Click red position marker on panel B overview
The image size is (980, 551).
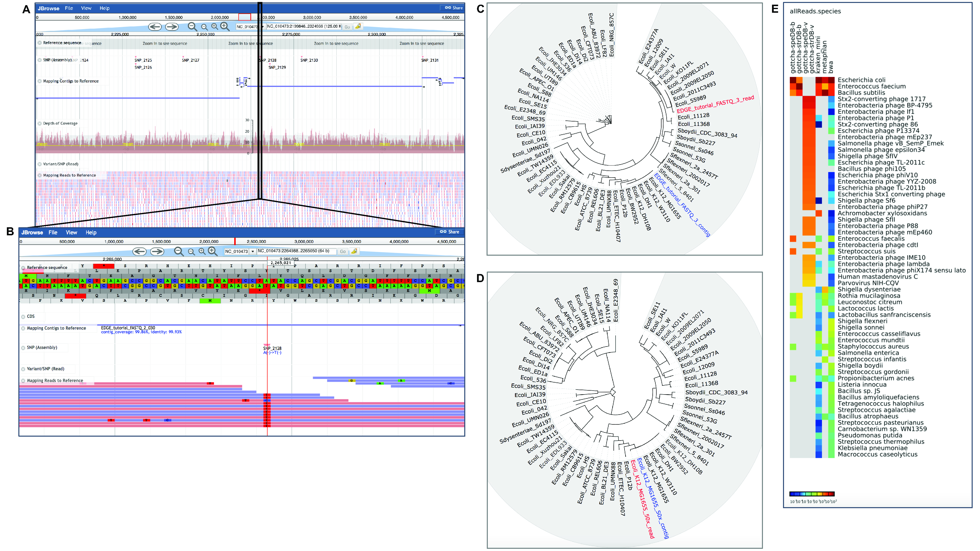tap(235, 241)
